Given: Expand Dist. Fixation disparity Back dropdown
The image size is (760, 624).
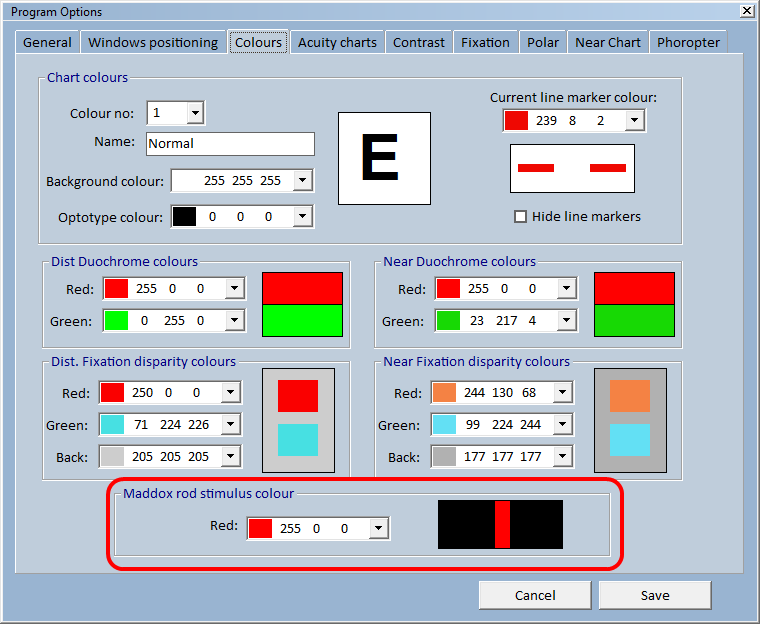Looking at the screenshot, I should point(231,456).
